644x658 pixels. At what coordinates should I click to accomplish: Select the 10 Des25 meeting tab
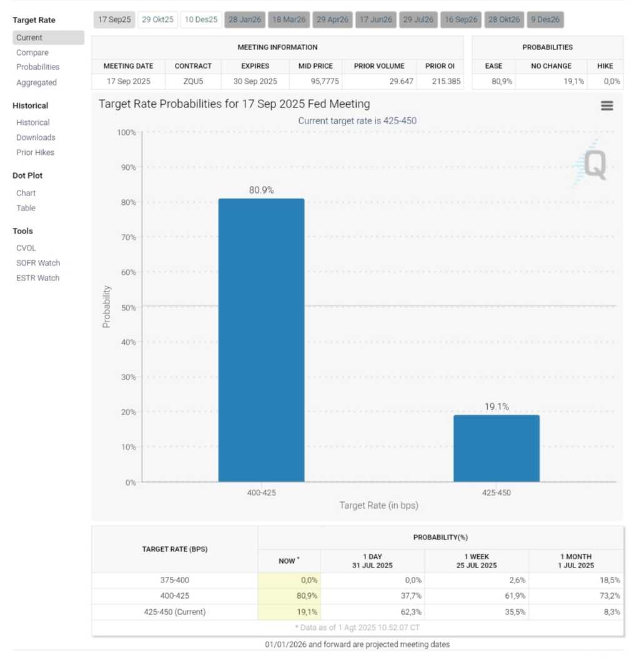[x=201, y=20]
